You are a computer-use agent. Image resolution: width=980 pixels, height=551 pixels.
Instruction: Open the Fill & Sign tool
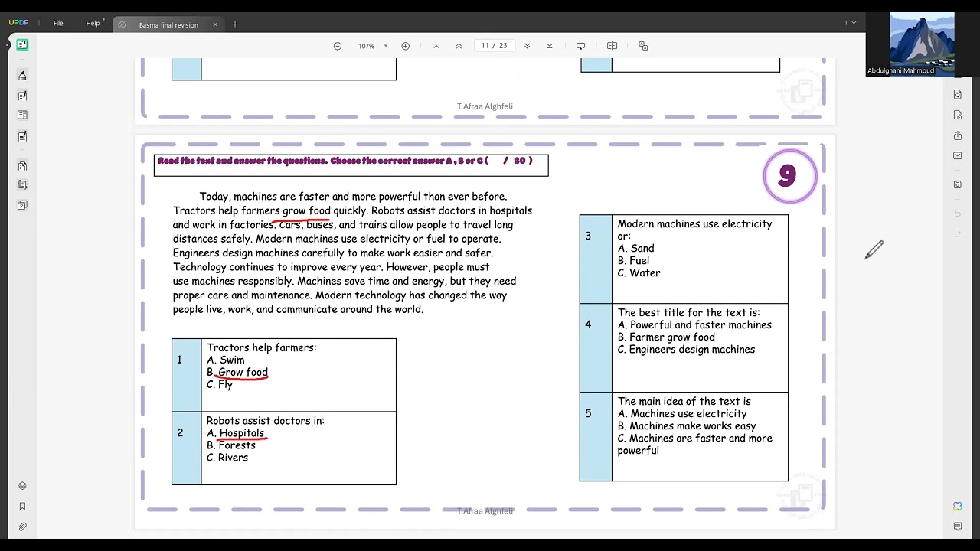click(x=22, y=136)
